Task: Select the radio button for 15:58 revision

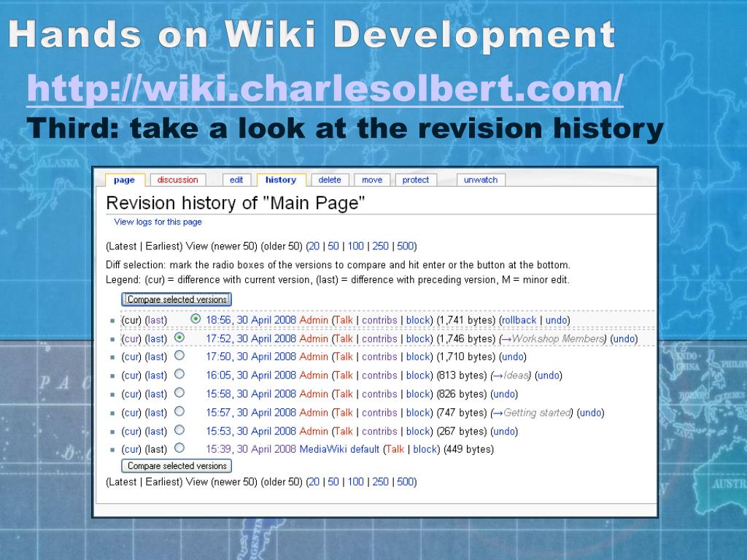Action: (179, 393)
